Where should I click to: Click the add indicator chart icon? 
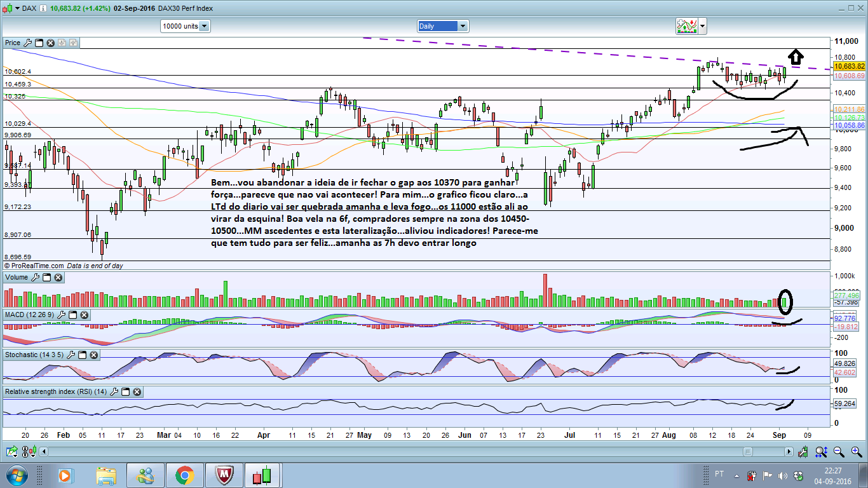point(686,26)
